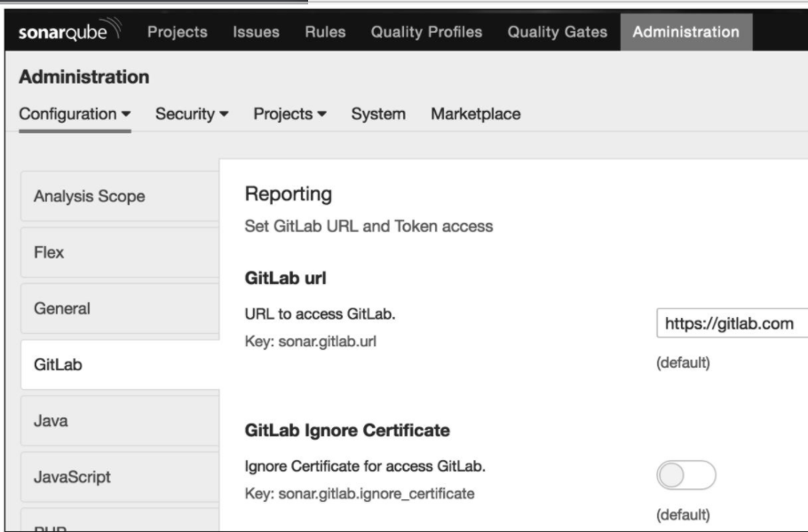Select the Administration tab in header

point(685,32)
